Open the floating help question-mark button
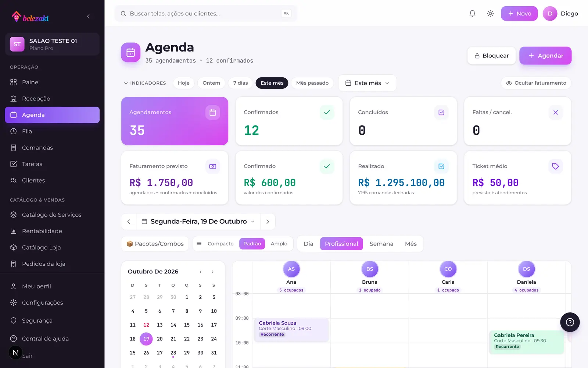The height and width of the screenshot is (368, 588). pos(570,322)
